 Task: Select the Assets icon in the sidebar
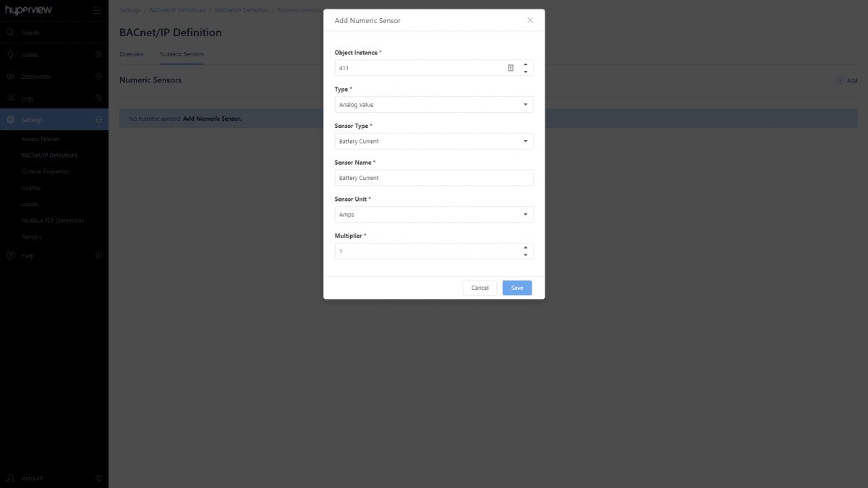pos(10,54)
